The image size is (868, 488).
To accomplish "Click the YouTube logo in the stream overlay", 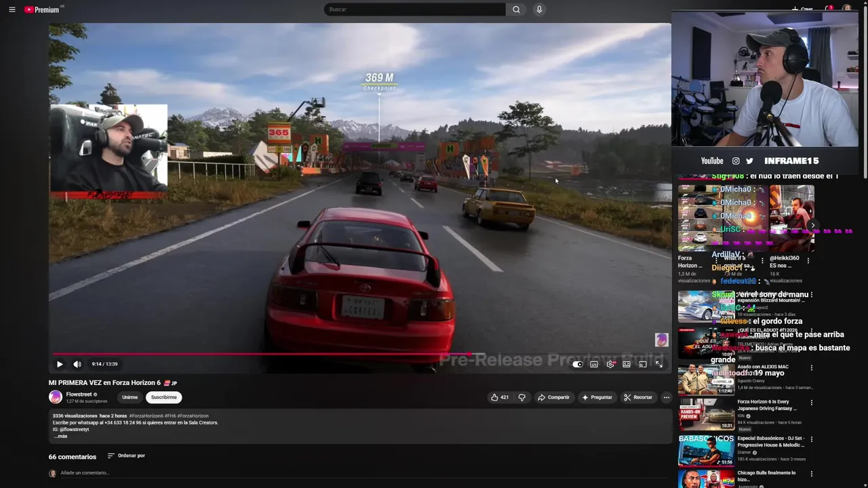I will pyautogui.click(x=712, y=161).
